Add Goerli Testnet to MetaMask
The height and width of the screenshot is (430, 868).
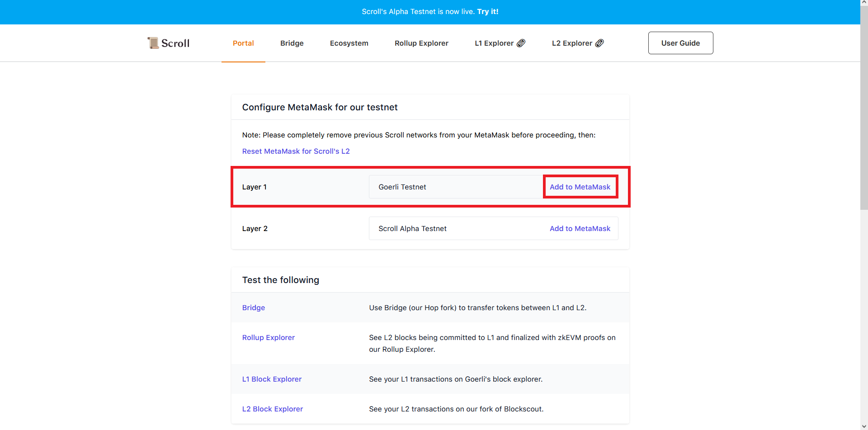click(580, 187)
